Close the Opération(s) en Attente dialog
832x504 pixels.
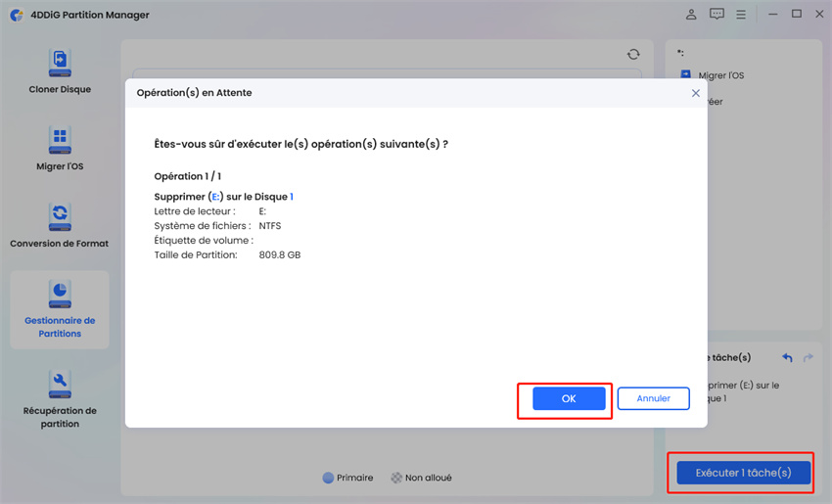tap(696, 93)
